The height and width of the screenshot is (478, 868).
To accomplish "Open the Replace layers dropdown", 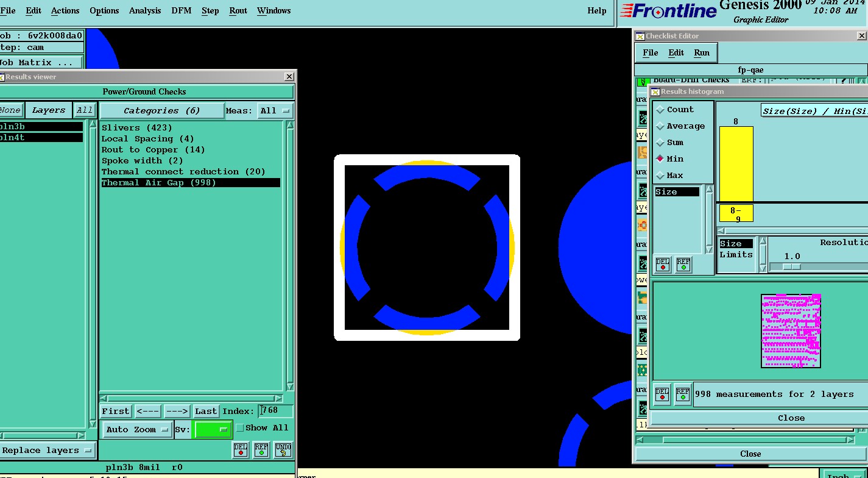I will [48, 451].
